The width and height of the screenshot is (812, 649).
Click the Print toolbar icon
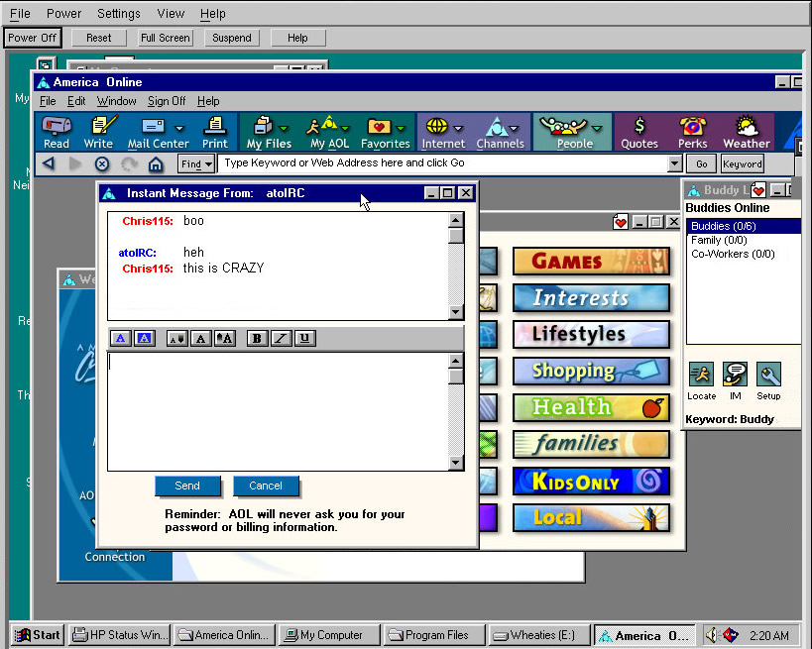tap(215, 131)
